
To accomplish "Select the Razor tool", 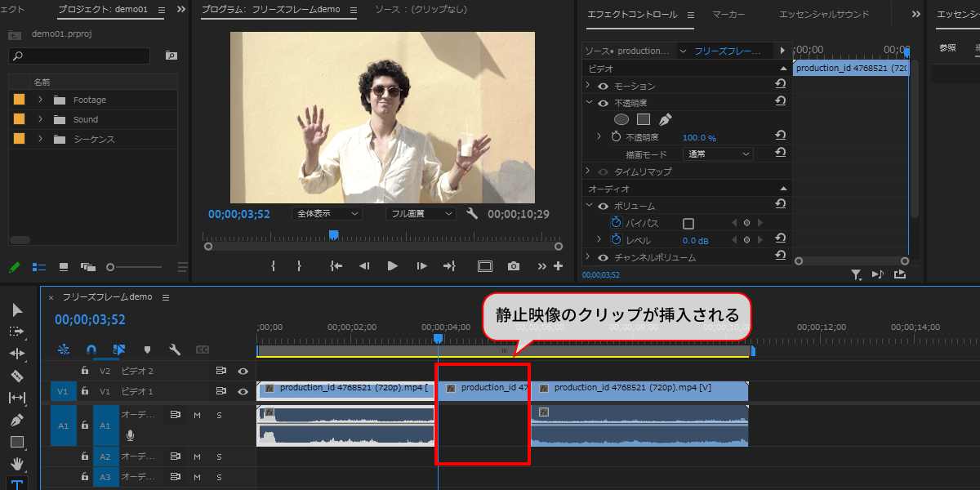I will (x=17, y=376).
